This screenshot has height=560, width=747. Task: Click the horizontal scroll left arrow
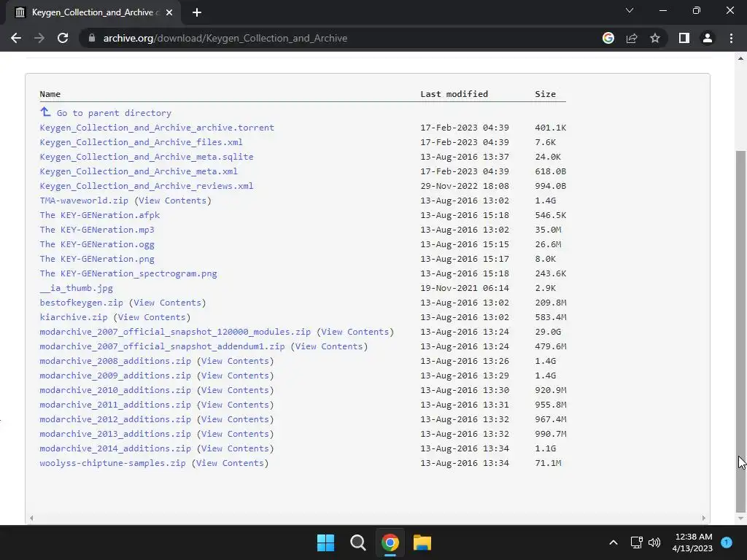[x=31, y=518]
